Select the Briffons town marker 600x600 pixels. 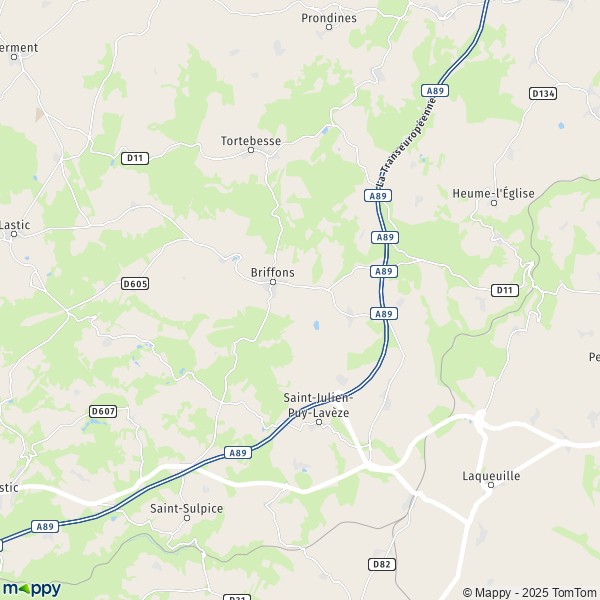273,282
